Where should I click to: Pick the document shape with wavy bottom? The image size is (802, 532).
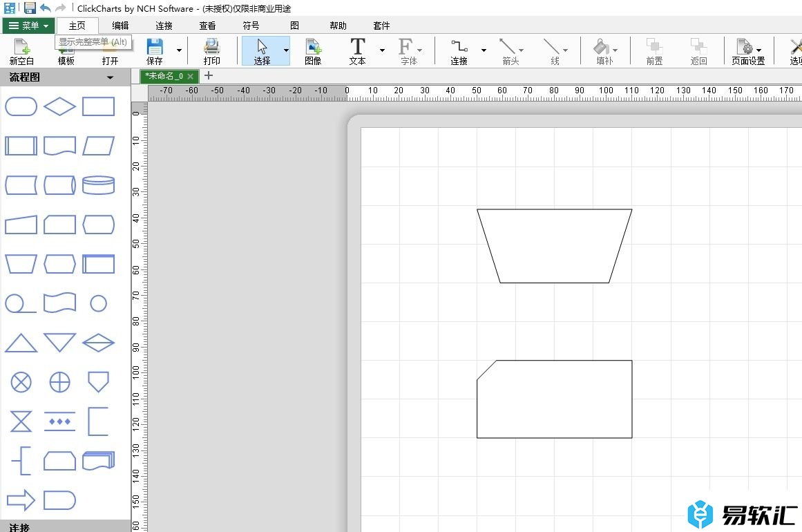pyautogui.click(x=60, y=146)
